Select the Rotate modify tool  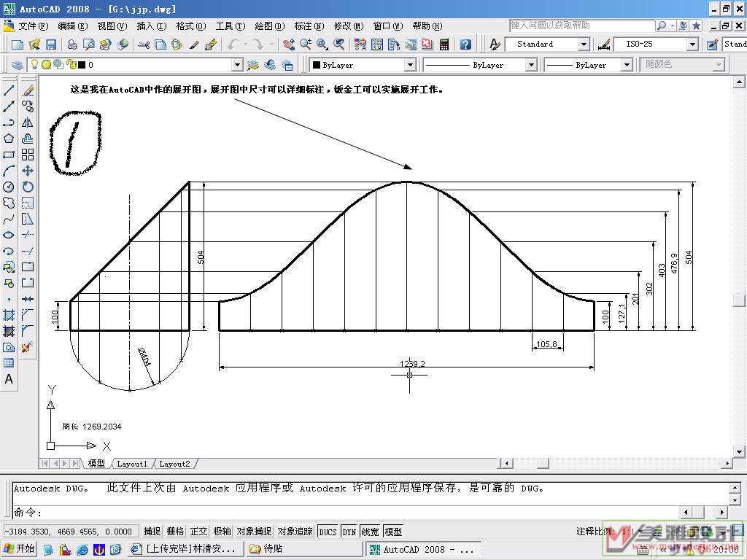(x=28, y=187)
